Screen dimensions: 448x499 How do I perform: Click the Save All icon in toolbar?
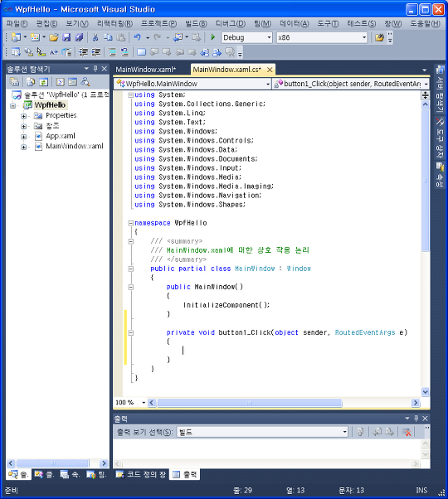click(x=79, y=37)
